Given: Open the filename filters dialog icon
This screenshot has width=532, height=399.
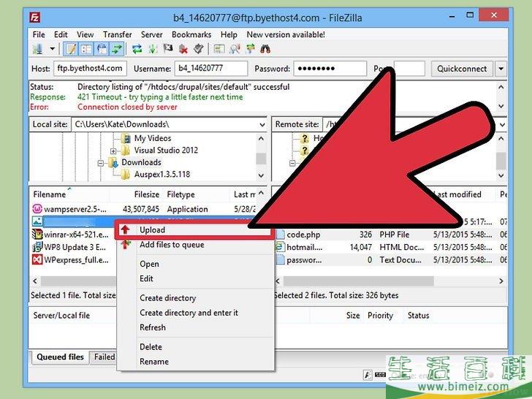Looking at the screenshot, I should point(219,49).
